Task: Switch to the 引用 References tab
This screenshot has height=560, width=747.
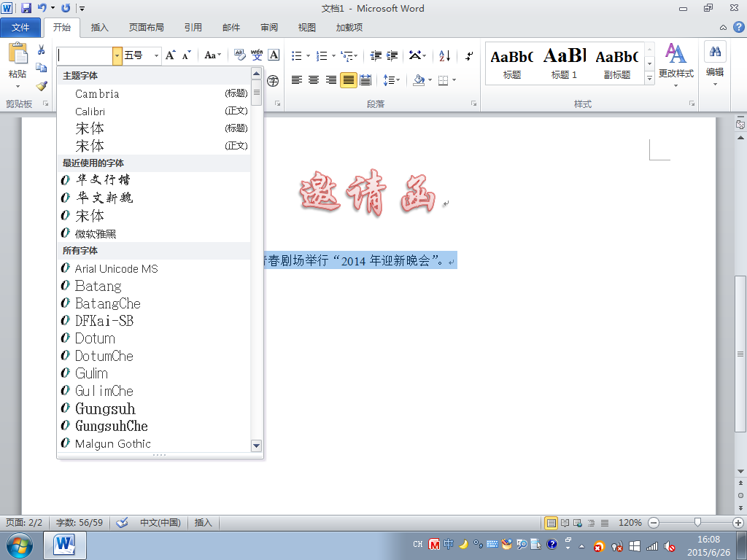Action: click(x=193, y=27)
